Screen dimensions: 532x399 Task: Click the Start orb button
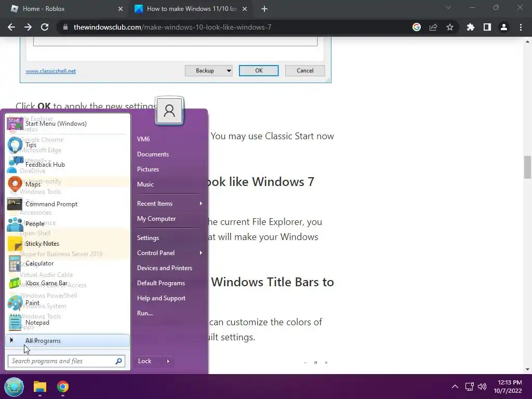point(14,387)
